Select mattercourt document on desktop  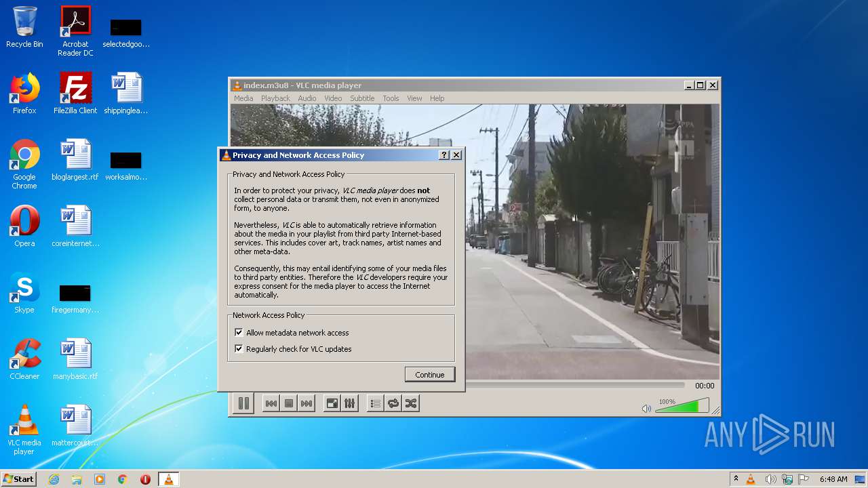[75, 426]
